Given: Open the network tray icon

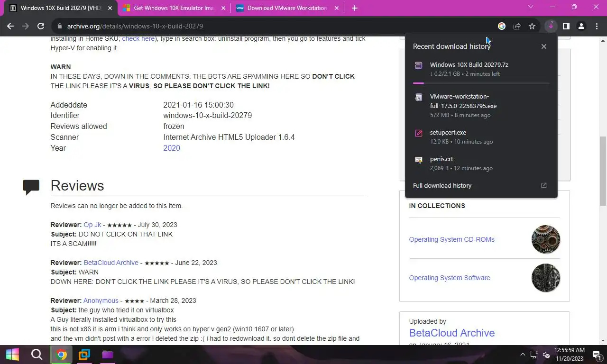Looking at the screenshot, I should click(534, 355).
